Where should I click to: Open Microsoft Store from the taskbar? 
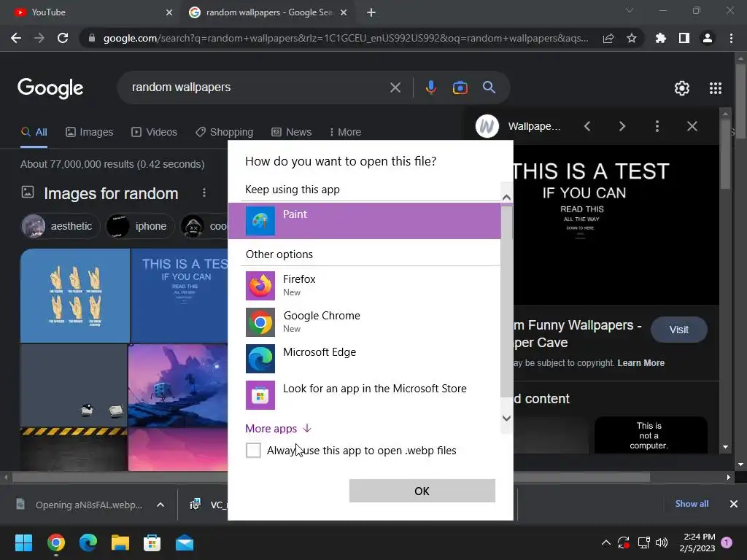152,542
